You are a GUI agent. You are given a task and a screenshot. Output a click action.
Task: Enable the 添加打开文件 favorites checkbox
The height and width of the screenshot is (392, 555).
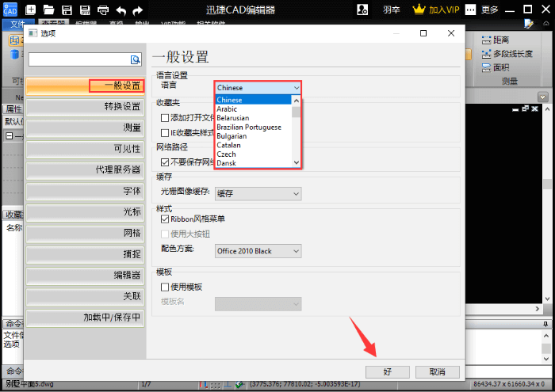tap(165, 118)
